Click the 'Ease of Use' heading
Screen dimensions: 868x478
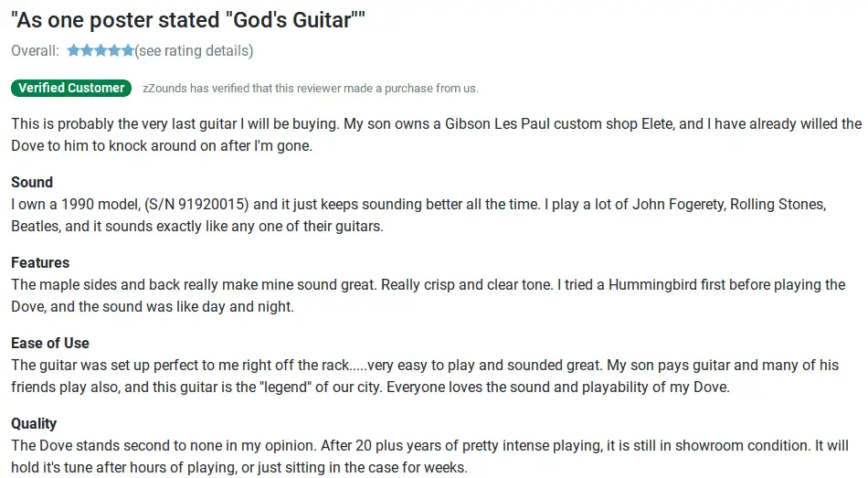(x=50, y=343)
